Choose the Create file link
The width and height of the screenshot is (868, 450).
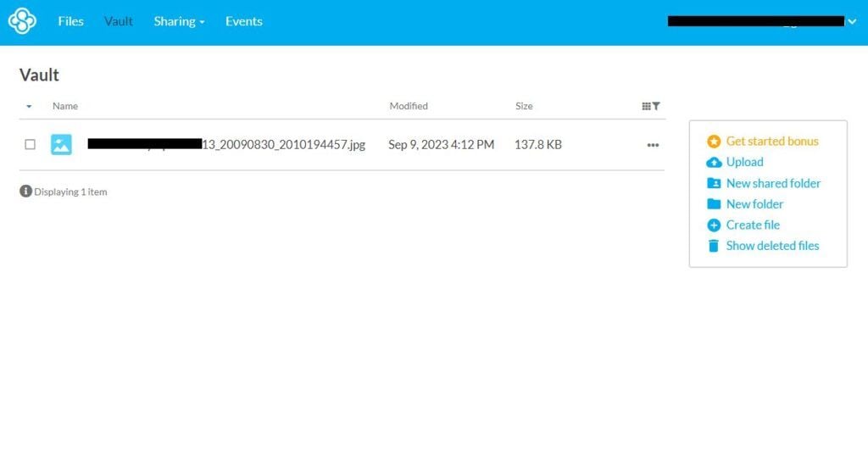coord(753,225)
